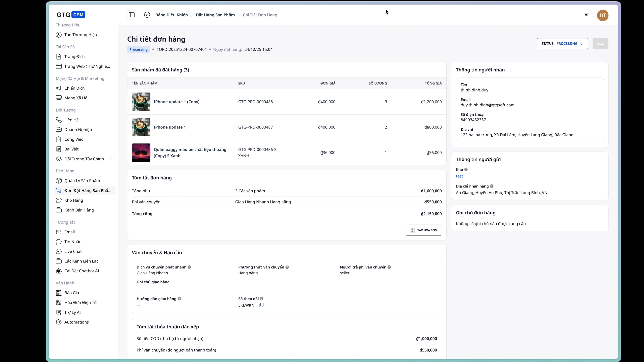Viewport: 644px width, 362px height.
Task: Open the STATUS PROCESSING dropdown
Action: pos(562,43)
